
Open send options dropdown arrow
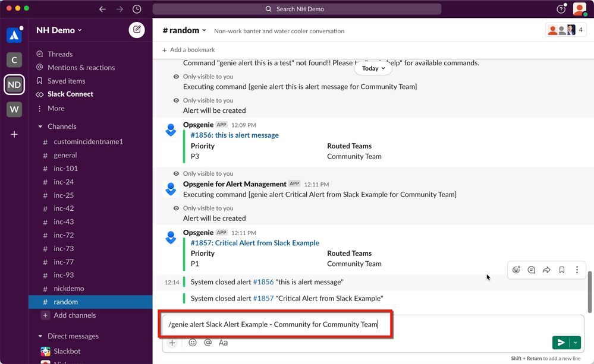pyautogui.click(x=575, y=343)
